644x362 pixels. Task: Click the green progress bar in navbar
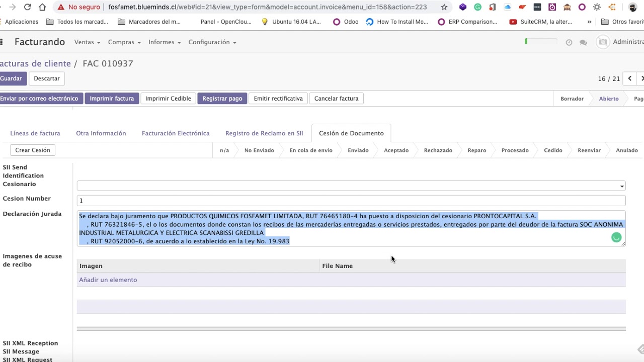(541, 42)
